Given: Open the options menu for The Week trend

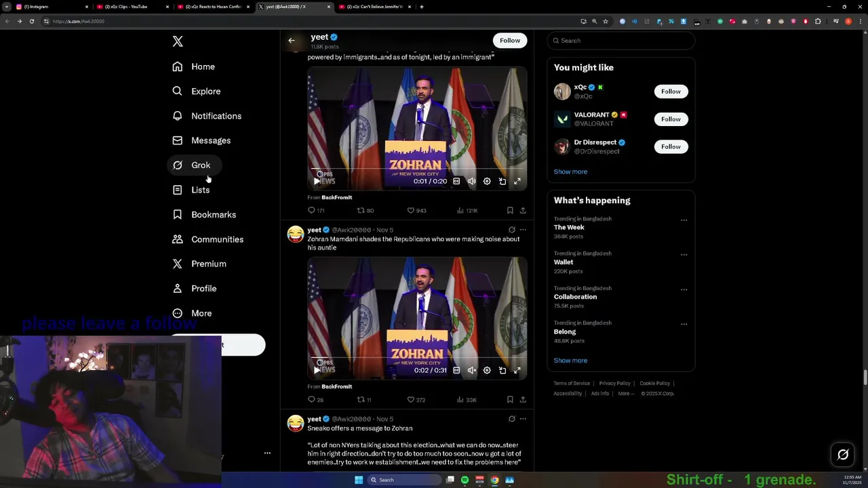Looking at the screenshot, I should coord(684,220).
